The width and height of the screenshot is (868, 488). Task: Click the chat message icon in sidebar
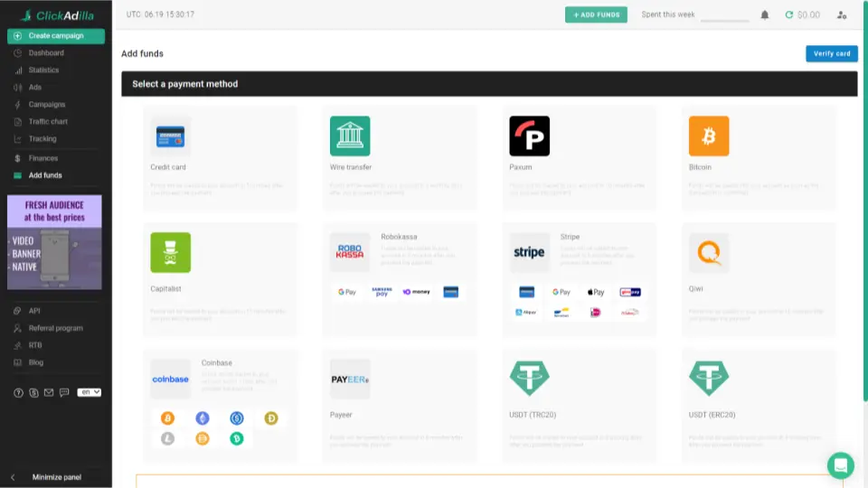click(64, 392)
